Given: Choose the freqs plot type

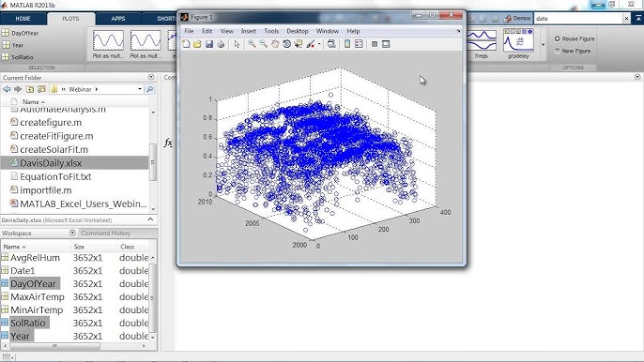Looking at the screenshot, I should (x=481, y=45).
